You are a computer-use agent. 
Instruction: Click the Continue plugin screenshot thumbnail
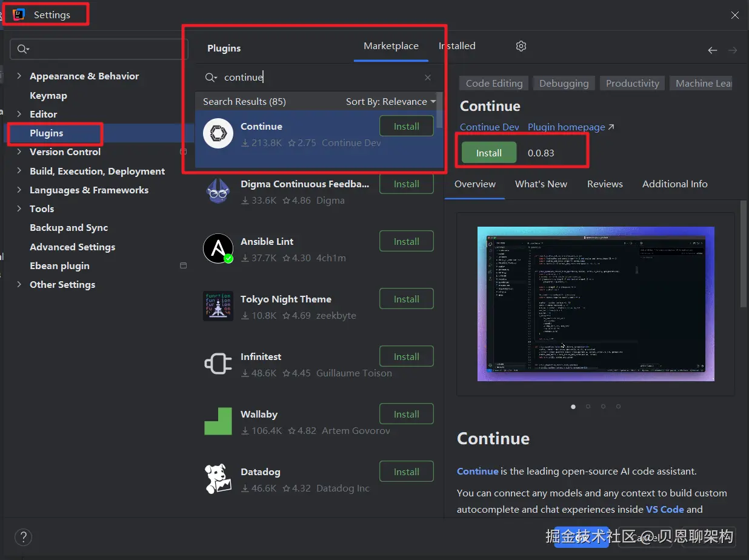596,304
